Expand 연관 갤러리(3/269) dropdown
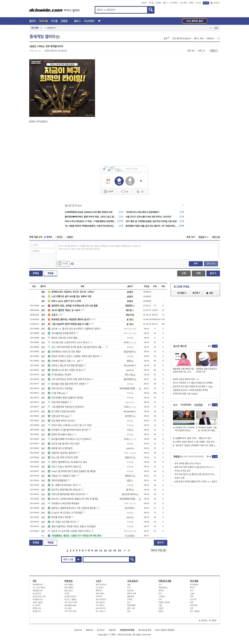The height and width of the screenshot is (644, 249). (x=181, y=38)
